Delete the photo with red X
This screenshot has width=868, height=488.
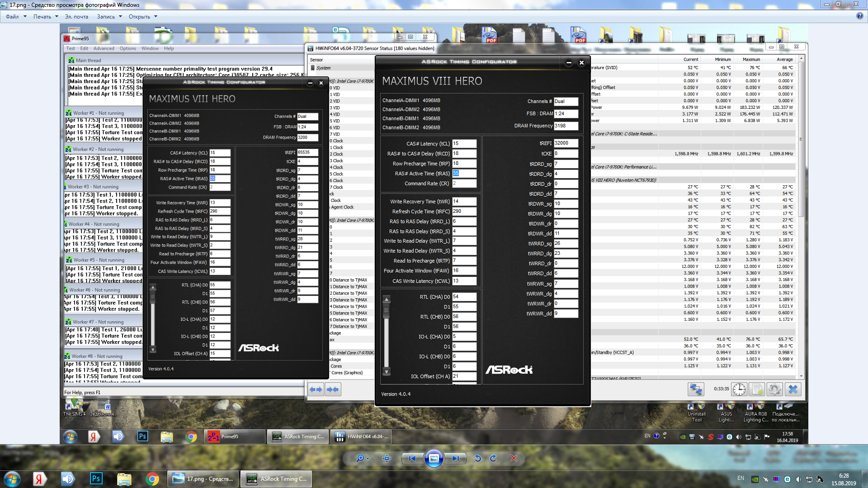[514, 458]
